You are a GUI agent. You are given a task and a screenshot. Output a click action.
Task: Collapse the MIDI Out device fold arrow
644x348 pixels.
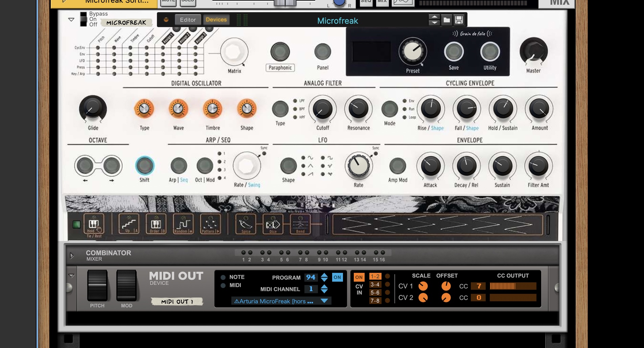tap(71, 276)
